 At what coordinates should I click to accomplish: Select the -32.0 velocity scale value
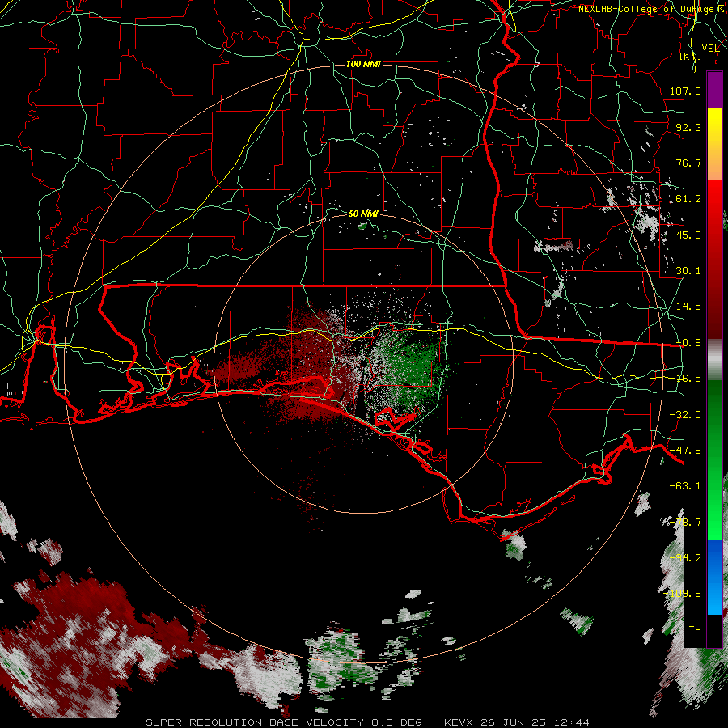[685, 415]
